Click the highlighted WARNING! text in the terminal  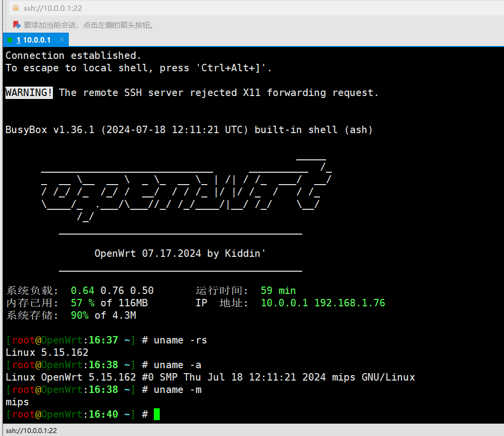click(x=29, y=93)
